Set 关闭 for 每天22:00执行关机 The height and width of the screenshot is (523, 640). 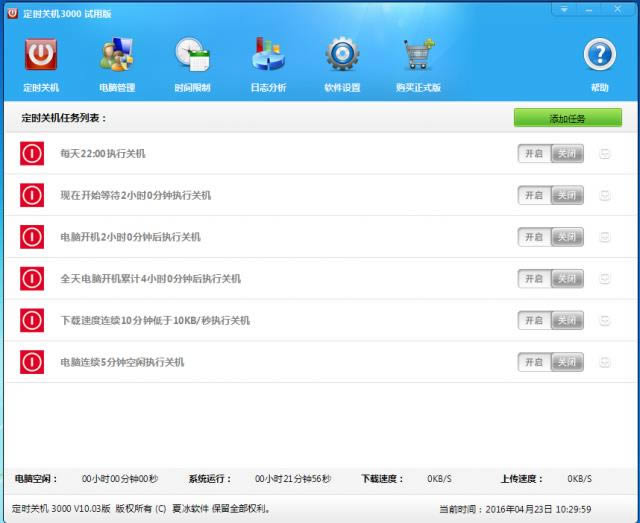point(567,154)
